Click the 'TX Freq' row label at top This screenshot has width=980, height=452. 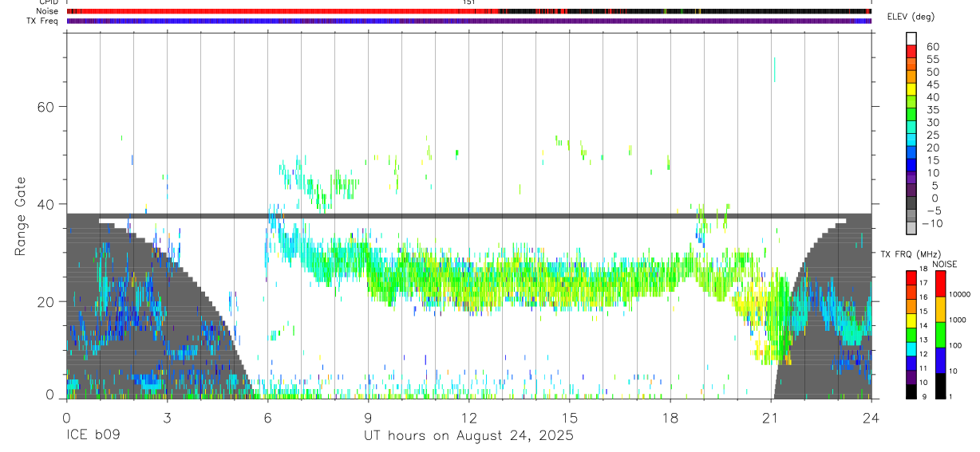pos(43,21)
